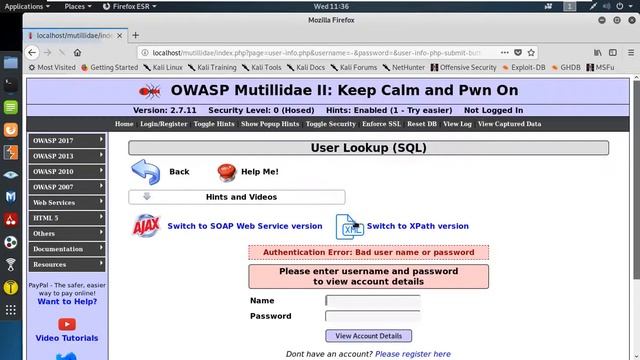Launch Metasploit M icon in dock
This screenshot has height=360, width=640.
coord(11,197)
